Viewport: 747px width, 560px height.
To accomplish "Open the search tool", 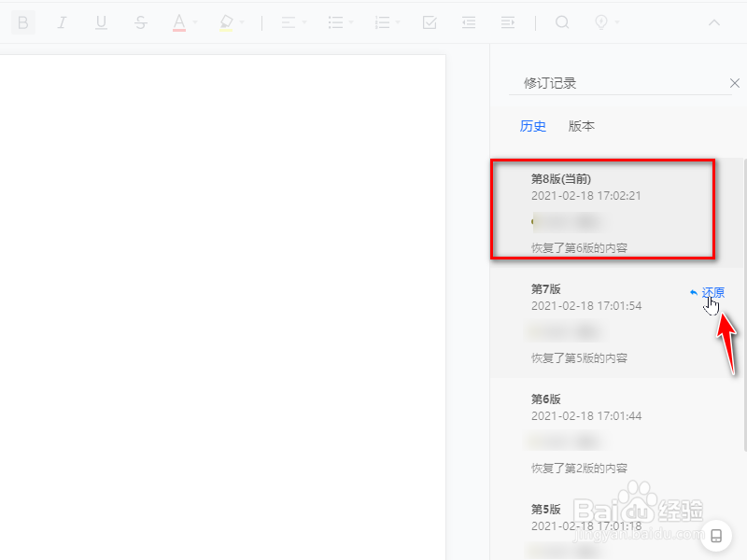I will tap(562, 22).
